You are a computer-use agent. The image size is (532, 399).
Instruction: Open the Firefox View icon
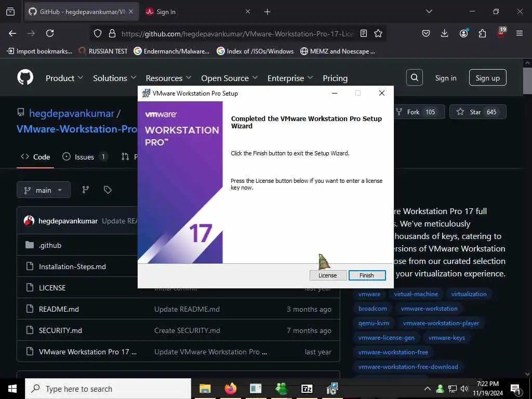coord(10,11)
